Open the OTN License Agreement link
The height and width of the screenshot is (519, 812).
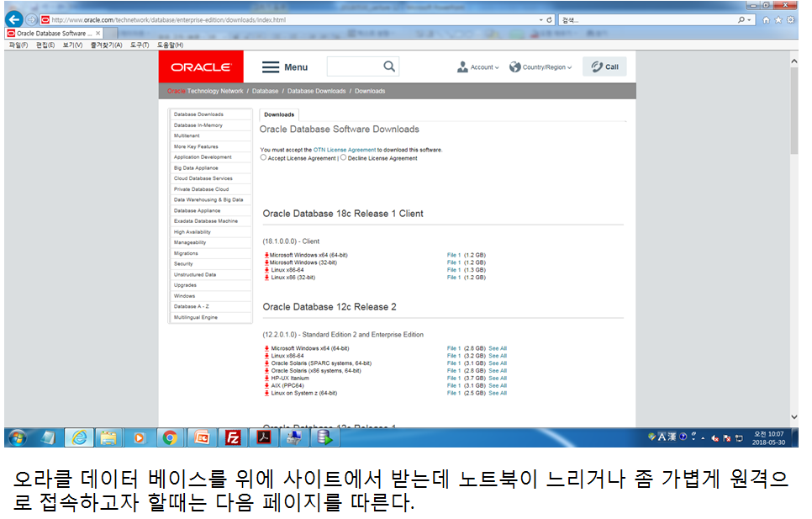tap(345, 150)
